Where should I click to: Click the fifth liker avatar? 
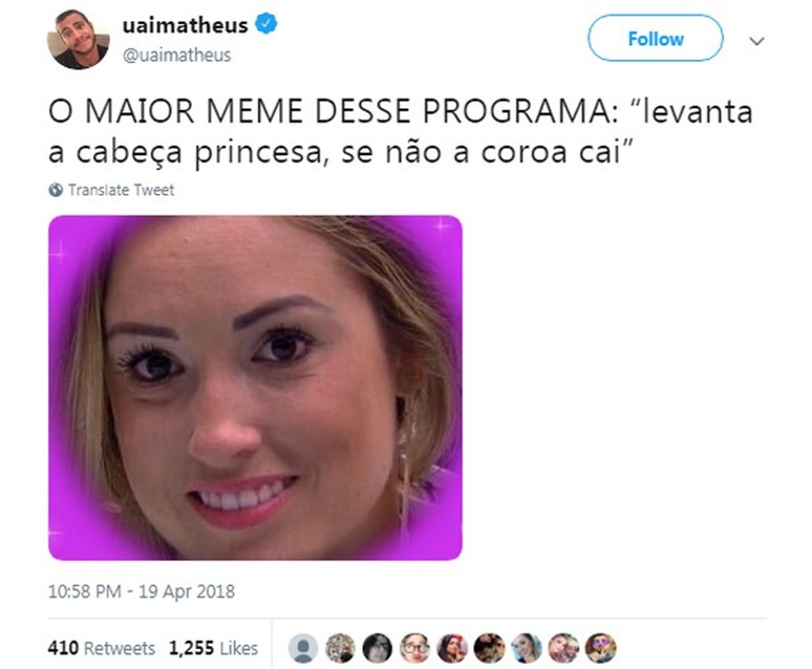click(x=452, y=648)
